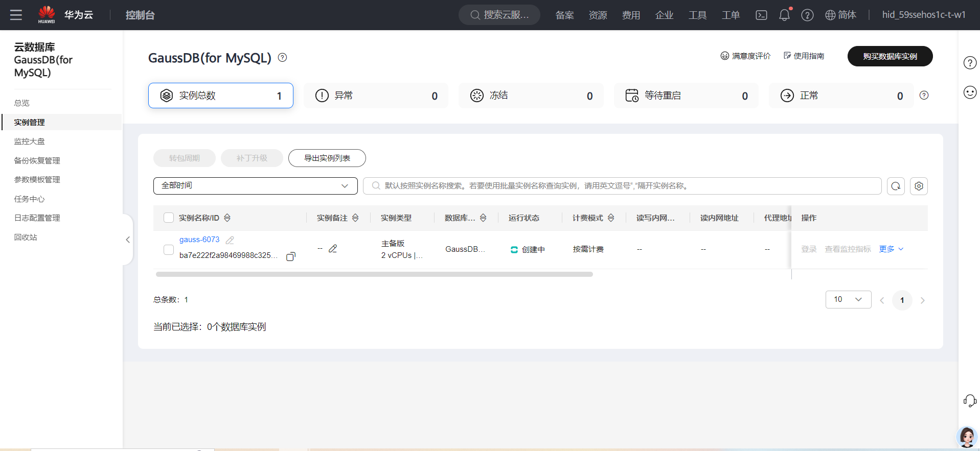Filter by 异常 status card
Viewport: 980px width, 451px height.
(x=376, y=96)
